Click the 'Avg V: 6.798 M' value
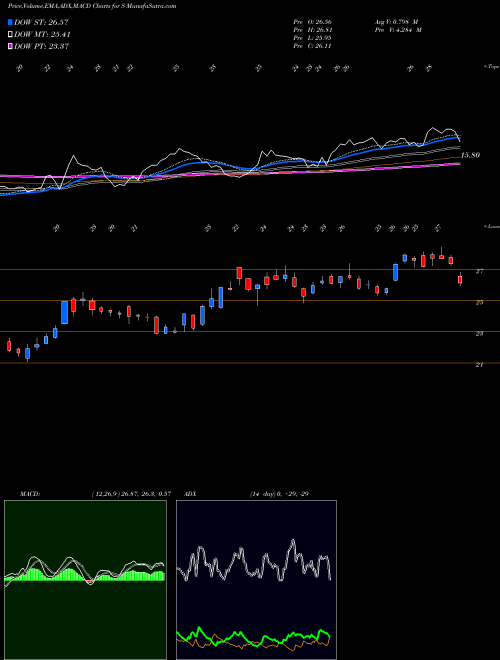500x660 pixels. (x=396, y=22)
